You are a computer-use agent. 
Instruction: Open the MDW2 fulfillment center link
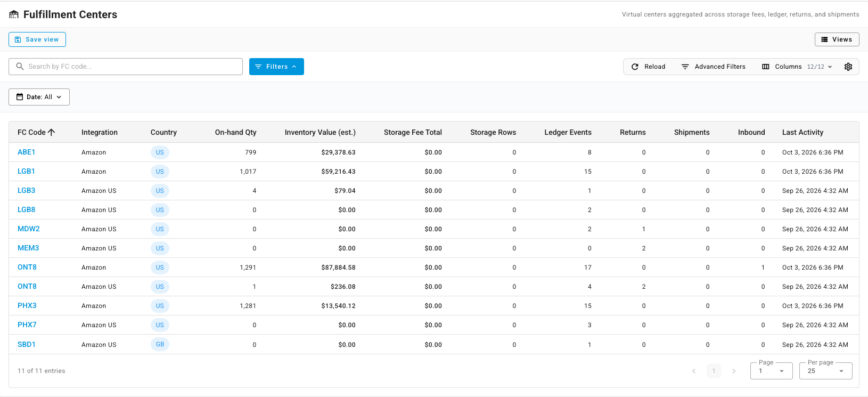click(29, 229)
